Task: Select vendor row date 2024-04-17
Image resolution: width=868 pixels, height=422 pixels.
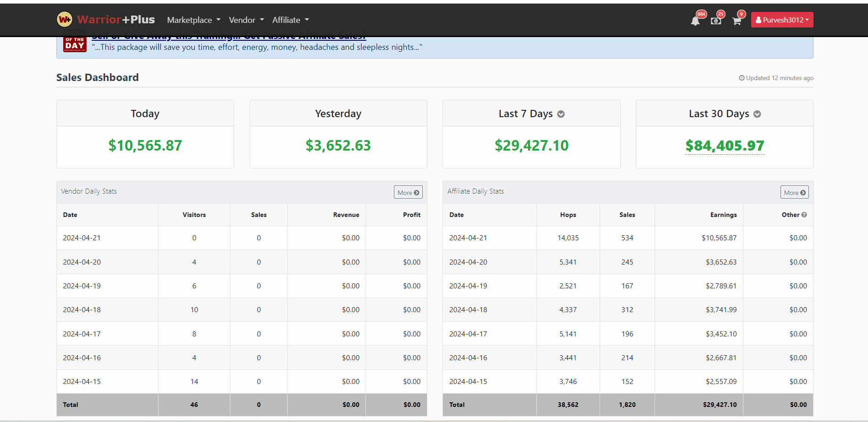Action: 82,334
